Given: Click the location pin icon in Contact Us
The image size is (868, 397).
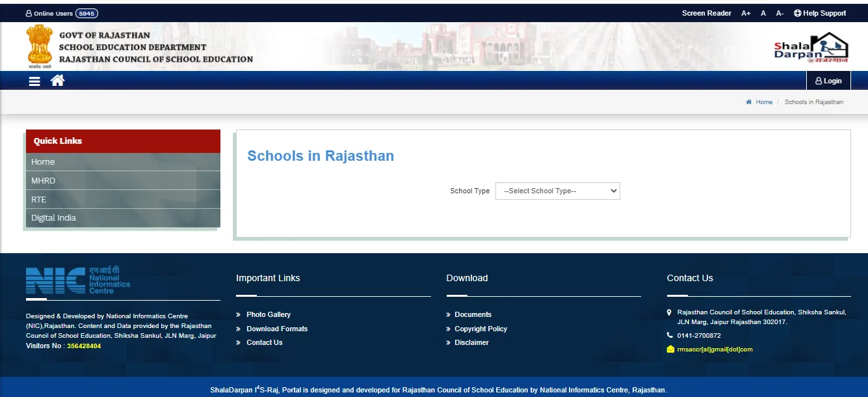Looking at the screenshot, I should pos(670,312).
